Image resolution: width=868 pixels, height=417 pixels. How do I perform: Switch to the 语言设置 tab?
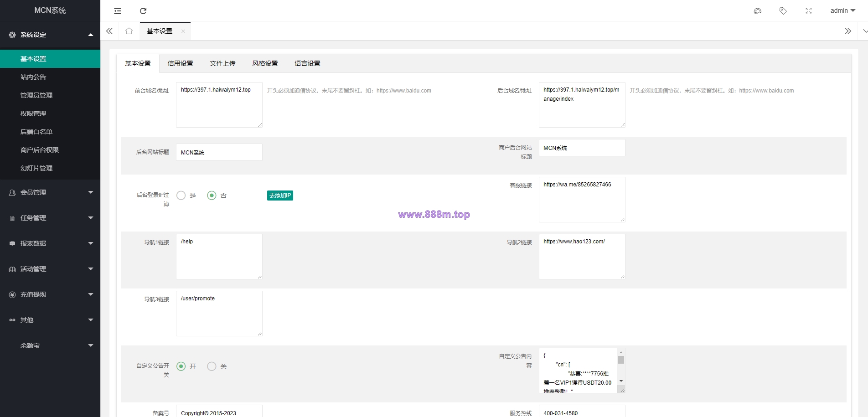(307, 63)
